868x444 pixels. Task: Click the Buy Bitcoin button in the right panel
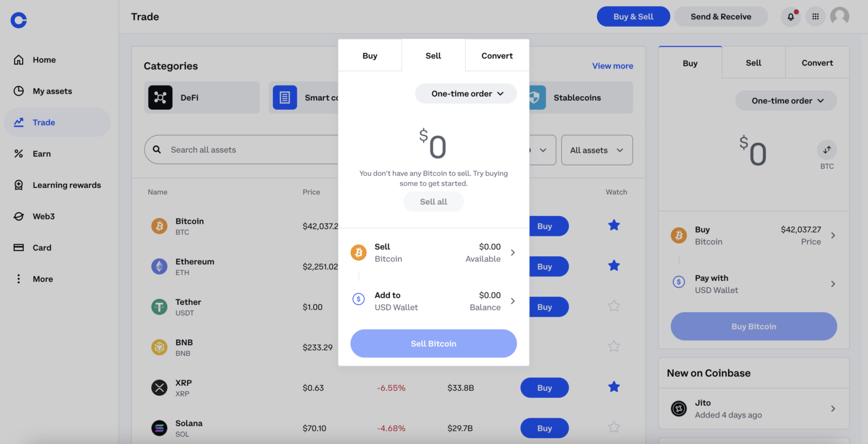click(754, 326)
